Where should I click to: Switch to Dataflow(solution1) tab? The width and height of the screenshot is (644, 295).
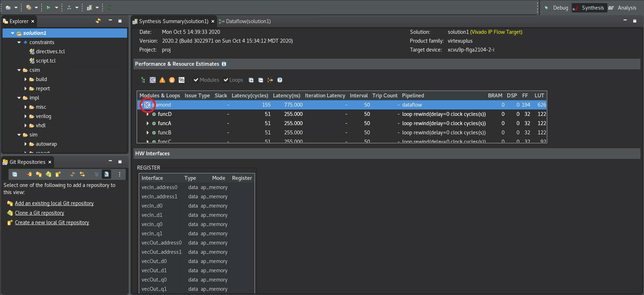pos(245,21)
